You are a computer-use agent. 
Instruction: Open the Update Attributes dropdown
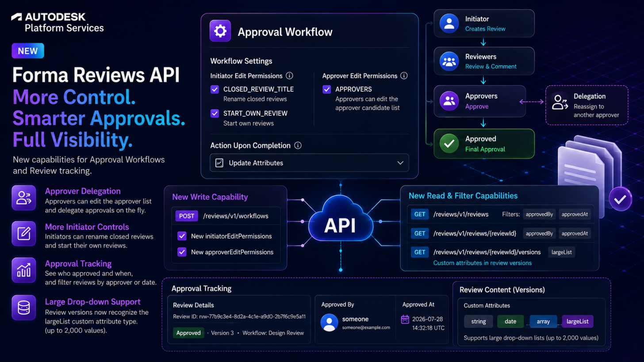[x=309, y=163]
